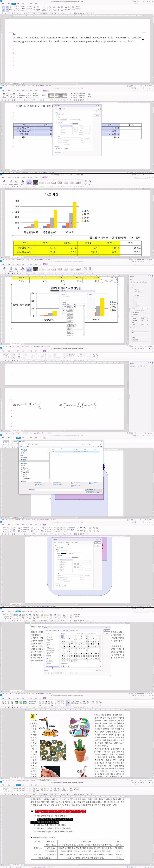Viewport: 154px width, 868px height.
Task: Open the file type dropdown in the file dialog
Action: pos(93,490)
